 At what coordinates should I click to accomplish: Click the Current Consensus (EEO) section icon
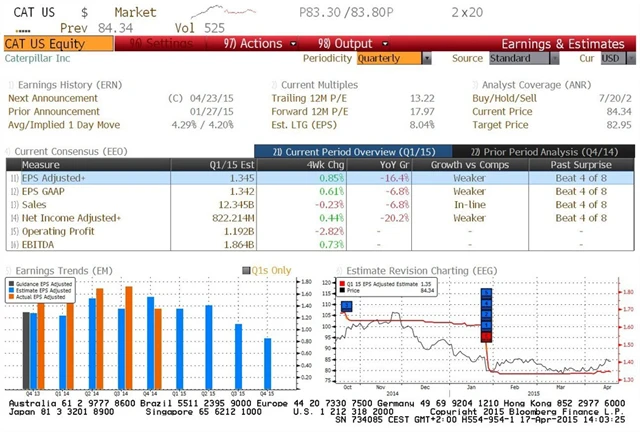(x=10, y=150)
